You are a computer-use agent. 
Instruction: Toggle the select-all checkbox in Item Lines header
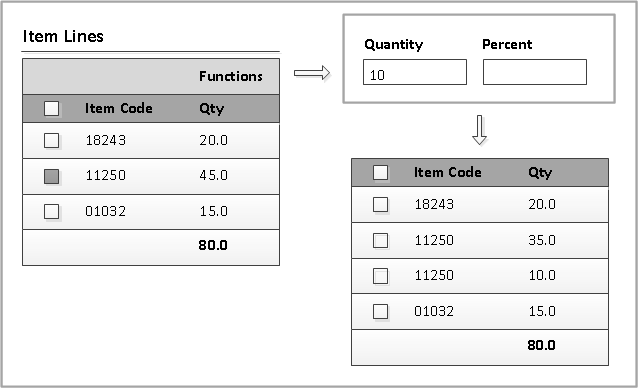52,109
